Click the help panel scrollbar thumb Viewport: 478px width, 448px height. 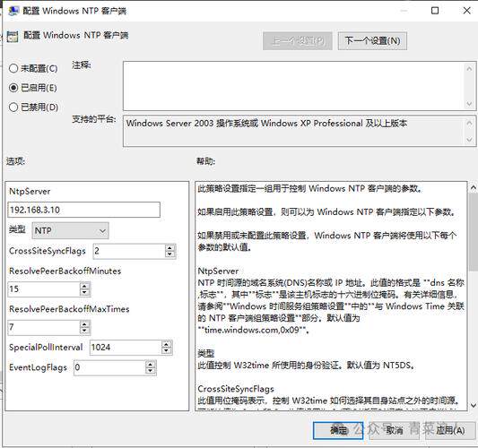click(474, 231)
